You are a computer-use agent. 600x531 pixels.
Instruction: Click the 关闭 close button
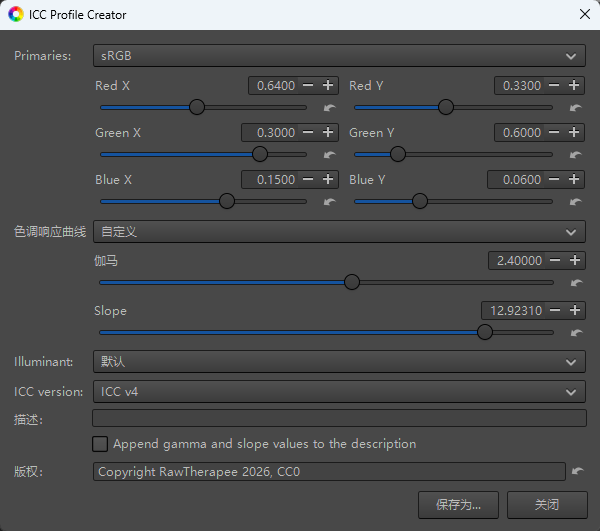547,505
